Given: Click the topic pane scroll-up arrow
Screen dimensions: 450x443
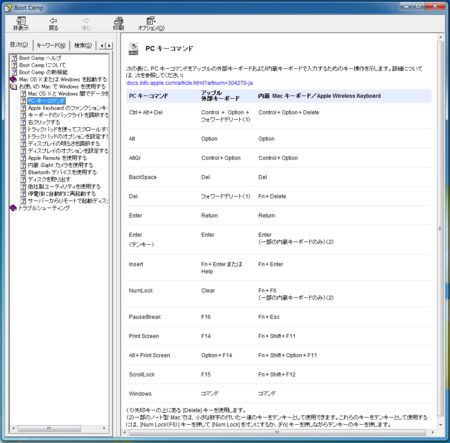Looking at the screenshot, I should [440, 37].
